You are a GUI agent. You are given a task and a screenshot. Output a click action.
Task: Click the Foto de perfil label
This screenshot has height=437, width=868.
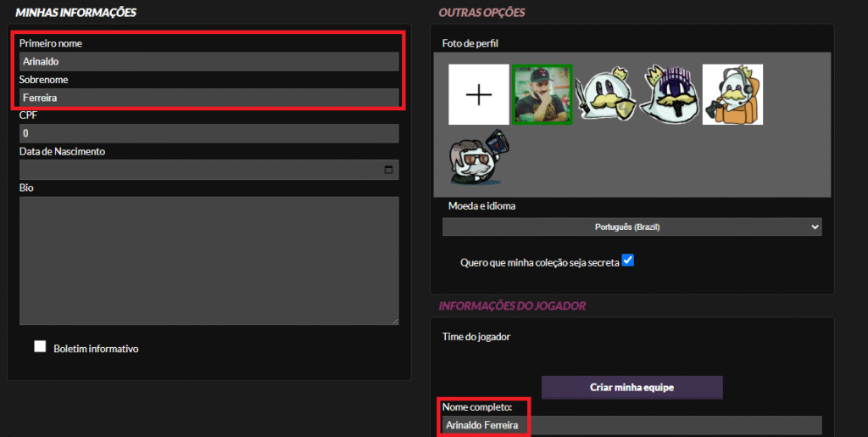[470, 43]
